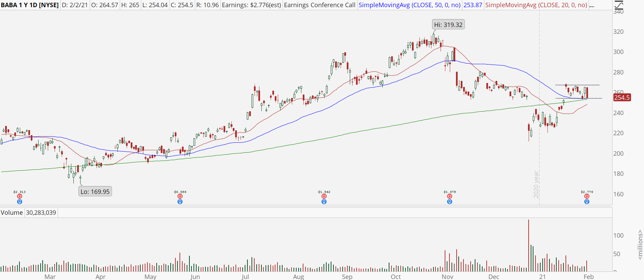Open the red phone icon under $0.586
Image resolution: width=644 pixels, height=280 pixels.
coord(180,196)
